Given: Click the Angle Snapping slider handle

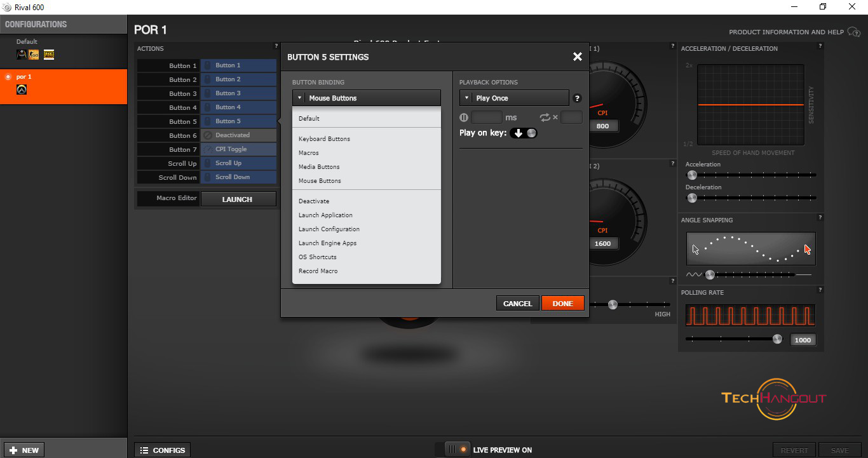Looking at the screenshot, I should click(x=710, y=274).
